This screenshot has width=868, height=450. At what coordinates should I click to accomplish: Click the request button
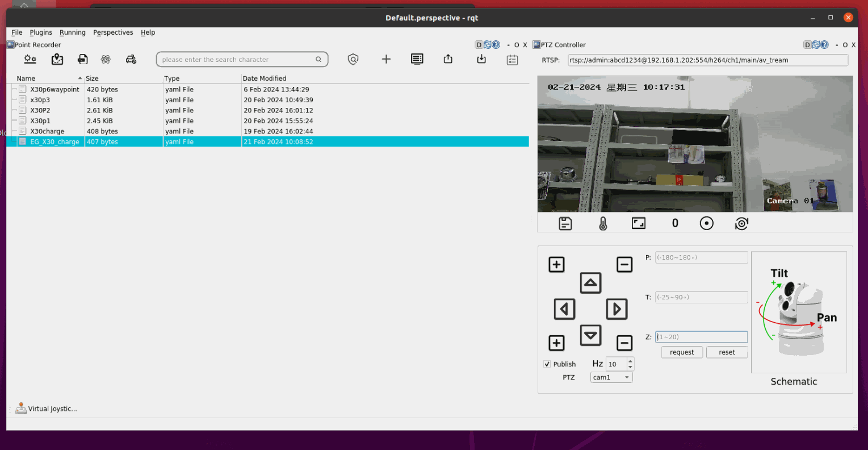[x=682, y=352]
